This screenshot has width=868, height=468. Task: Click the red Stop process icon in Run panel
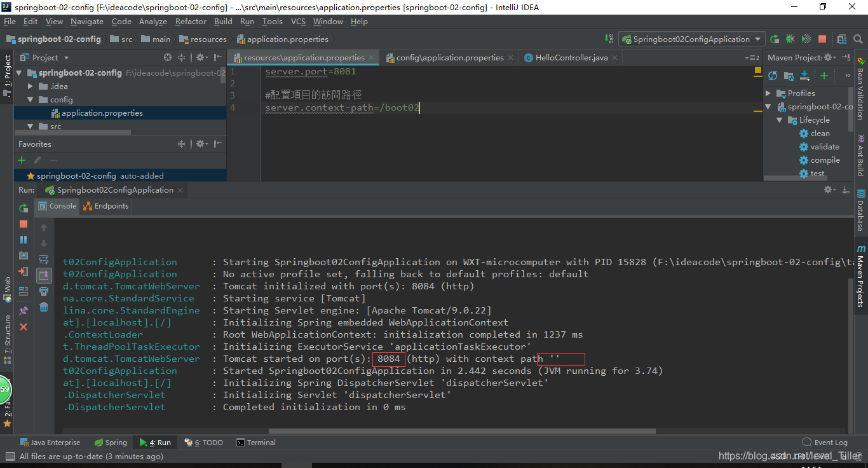pyautogui.click(x=23, y=224)
